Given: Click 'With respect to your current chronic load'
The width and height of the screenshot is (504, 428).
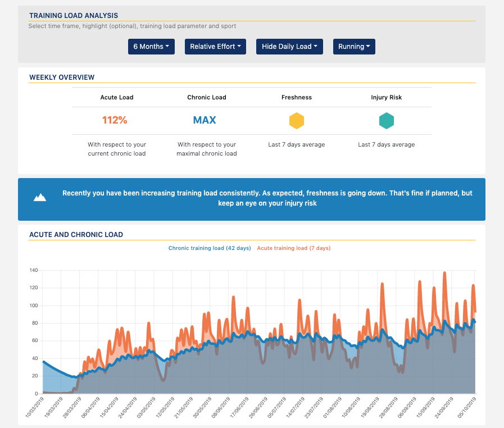Looking at the screenshot, I should (117, 149).
